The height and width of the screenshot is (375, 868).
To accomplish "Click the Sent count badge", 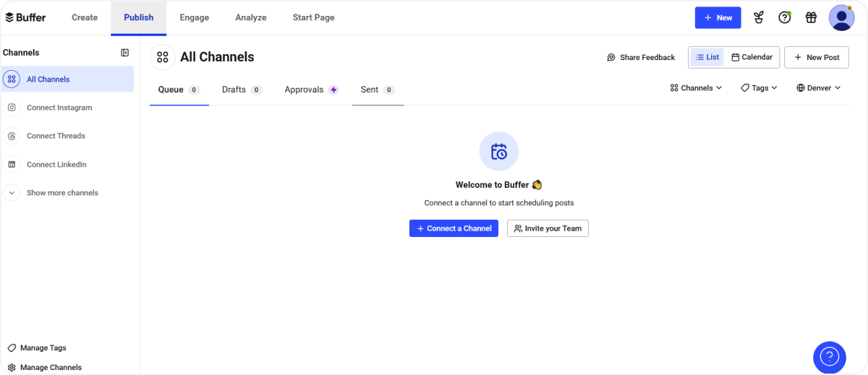I will pyautogui.click(x=388, y=90).
